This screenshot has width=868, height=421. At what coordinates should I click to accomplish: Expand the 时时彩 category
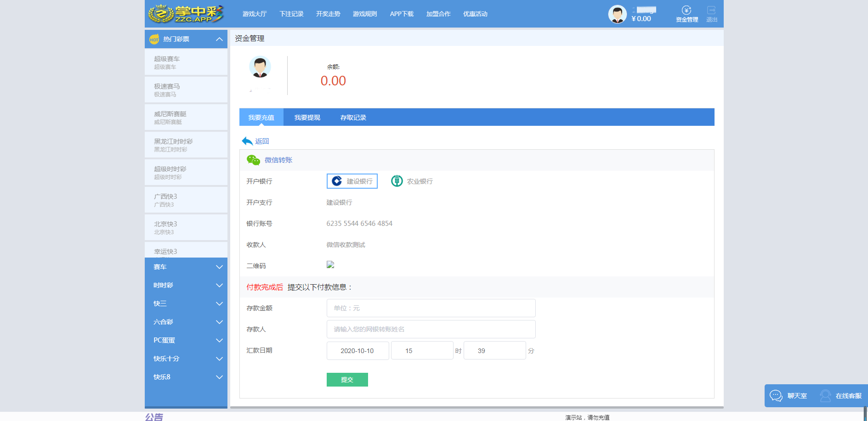(186, 285)
